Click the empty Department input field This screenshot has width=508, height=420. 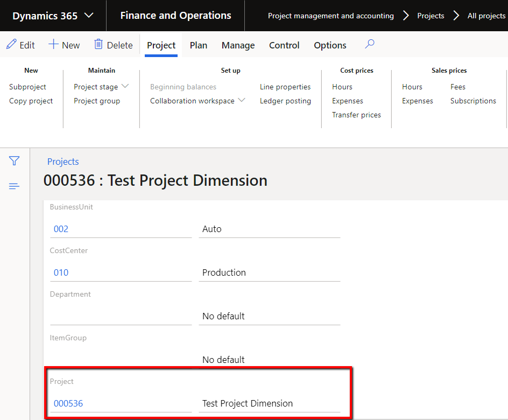coord(121,312)
